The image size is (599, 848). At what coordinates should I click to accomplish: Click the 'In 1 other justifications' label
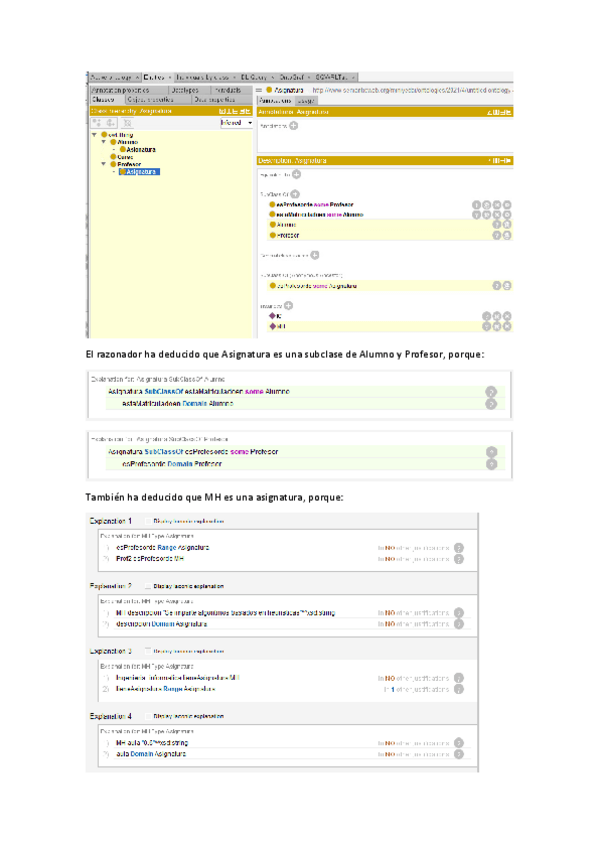[416, 689]
